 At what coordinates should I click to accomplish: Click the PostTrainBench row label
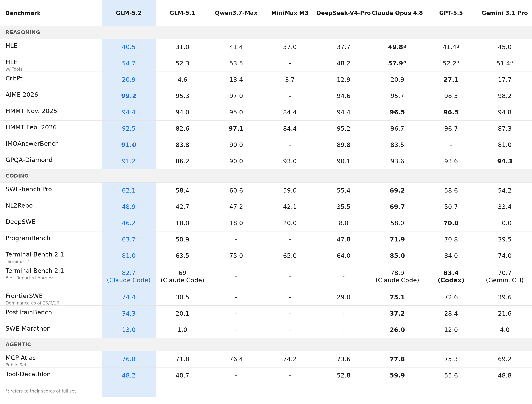click(x=29, y=312)
